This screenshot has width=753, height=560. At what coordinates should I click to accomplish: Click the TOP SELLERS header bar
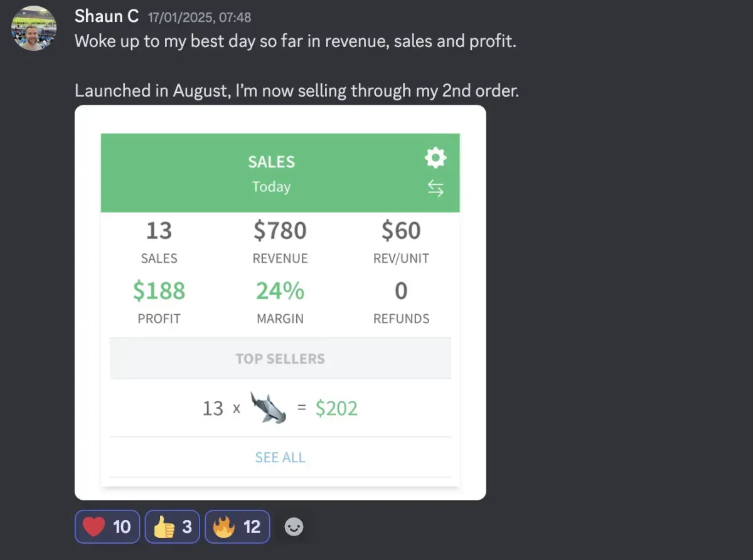point(280,359)
